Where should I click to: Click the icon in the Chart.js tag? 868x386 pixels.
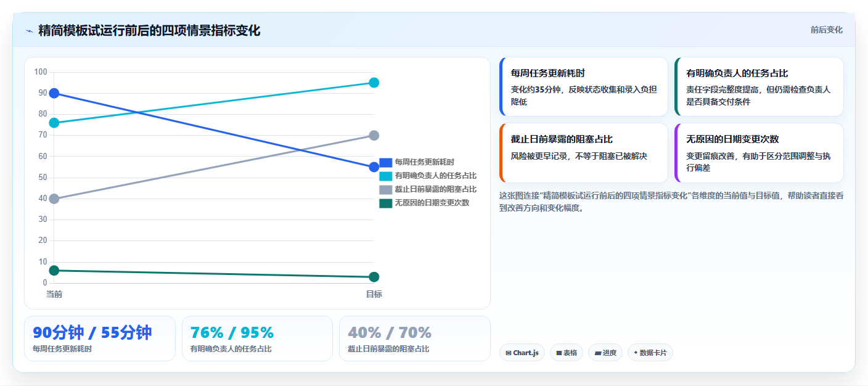509,353
